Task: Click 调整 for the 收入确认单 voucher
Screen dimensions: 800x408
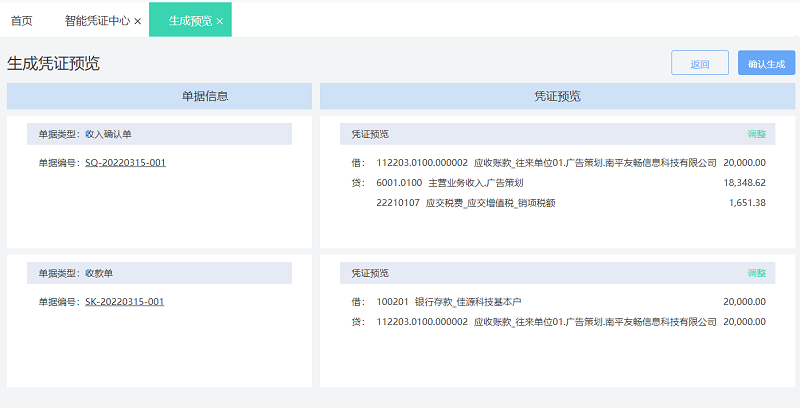Action: pyautogui.click(x=757, y=134)
